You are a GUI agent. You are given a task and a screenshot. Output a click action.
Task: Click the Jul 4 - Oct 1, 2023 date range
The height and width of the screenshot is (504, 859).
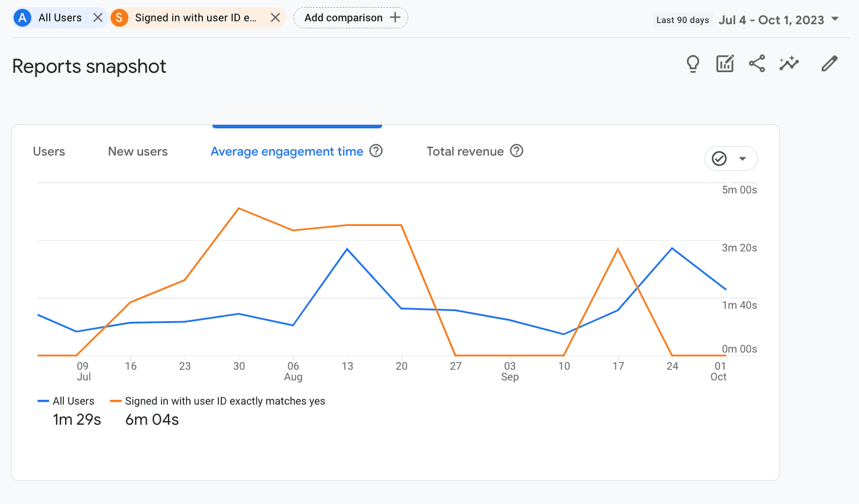[771, 20]
